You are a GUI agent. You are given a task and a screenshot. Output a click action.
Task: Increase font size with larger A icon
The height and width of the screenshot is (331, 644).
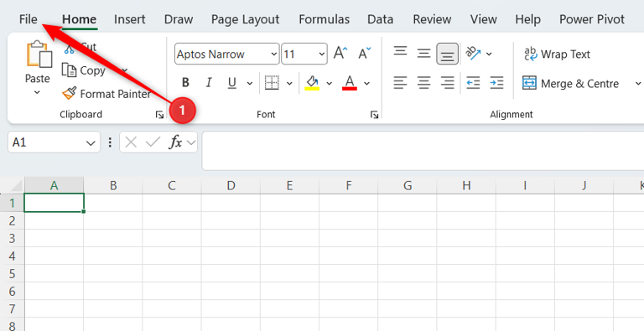(340, 54)
